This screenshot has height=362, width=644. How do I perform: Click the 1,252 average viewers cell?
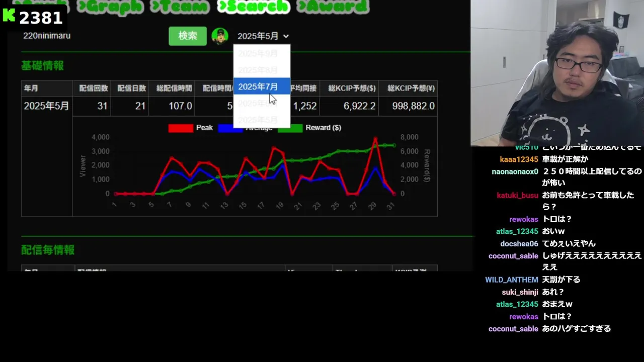click(305, 106)
